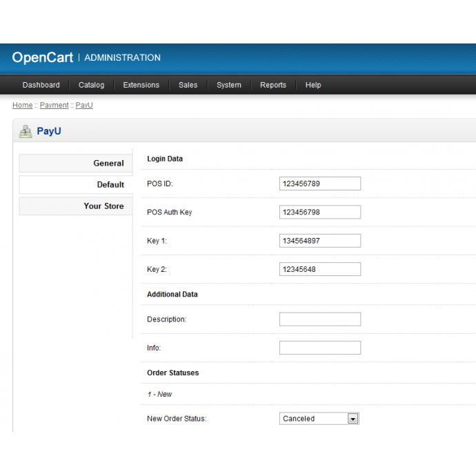The width and height of the screenshot is (476, 476).
Task: Click the PayU payment module icon
Action: click(x=26, y=132)
